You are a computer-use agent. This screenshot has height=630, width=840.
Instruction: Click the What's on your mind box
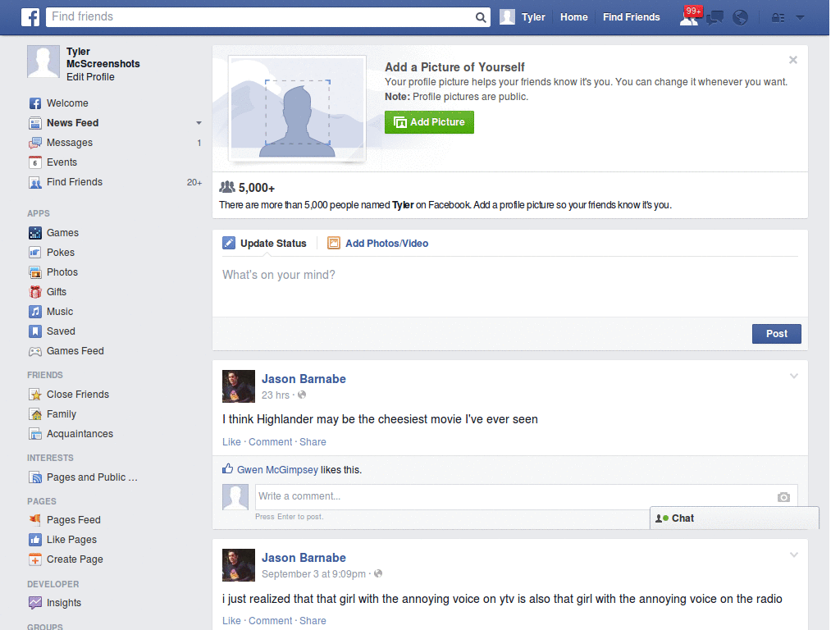[x=510, y=286]
